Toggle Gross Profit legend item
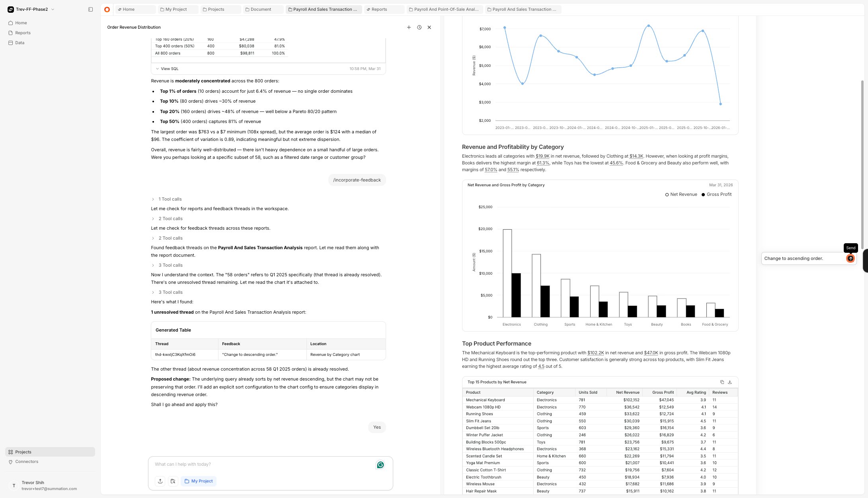The height and width of the screenshot is (498, 868). tap(716, 194)
